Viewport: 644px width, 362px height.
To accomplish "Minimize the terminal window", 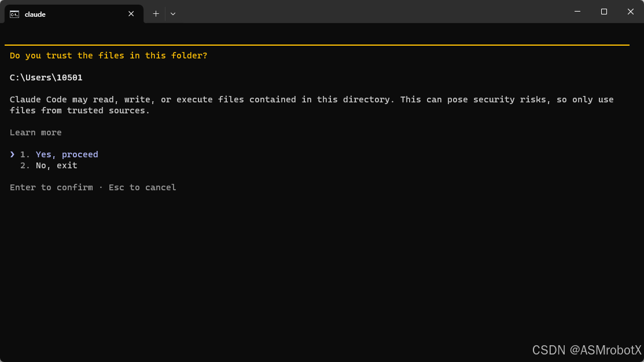I will point(577,12).
